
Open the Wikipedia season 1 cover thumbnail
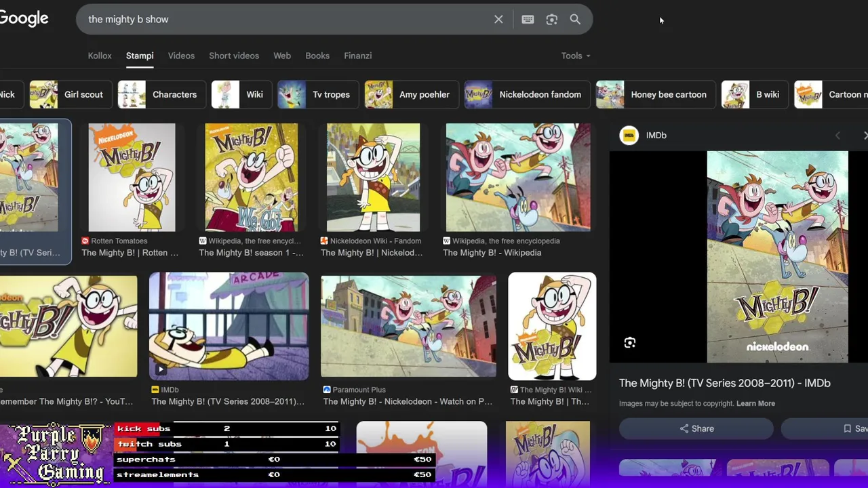pos(252,178)
